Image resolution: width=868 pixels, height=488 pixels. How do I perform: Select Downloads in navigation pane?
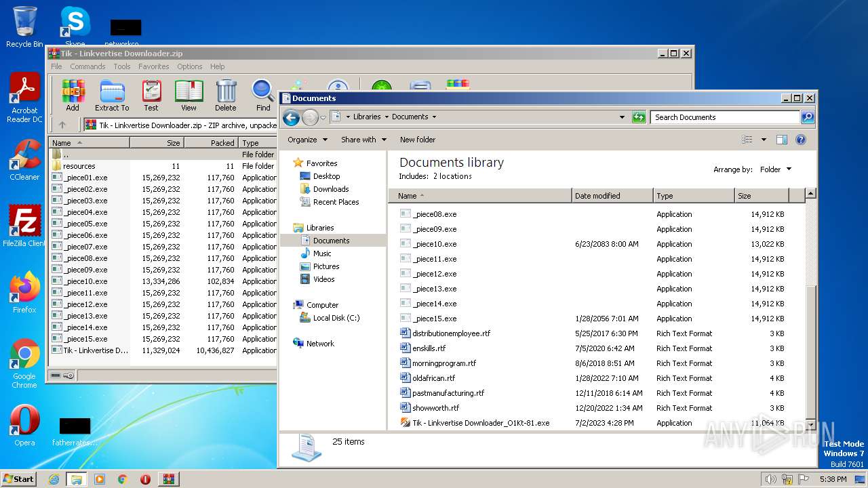(x=331, y=189)
